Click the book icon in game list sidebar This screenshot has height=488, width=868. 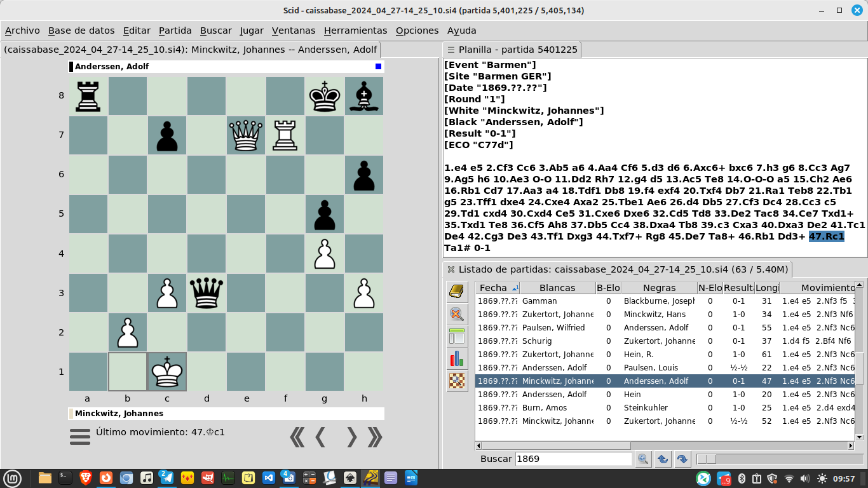coord(457,292)
